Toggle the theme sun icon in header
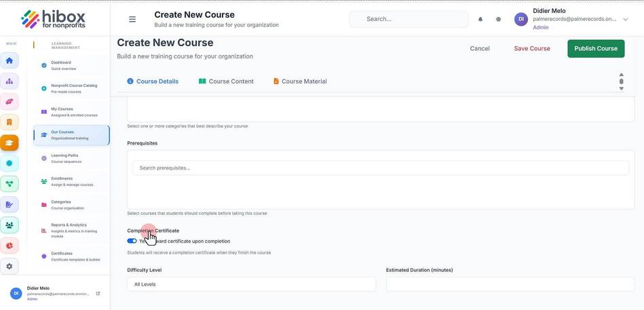This screenshot has height=310, width=644. click(x=498, y=19)
